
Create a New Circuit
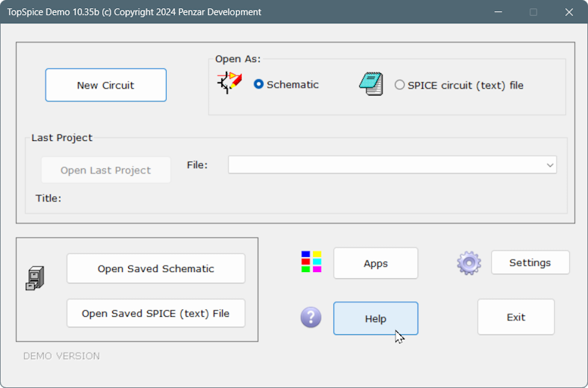coord(106,85)
